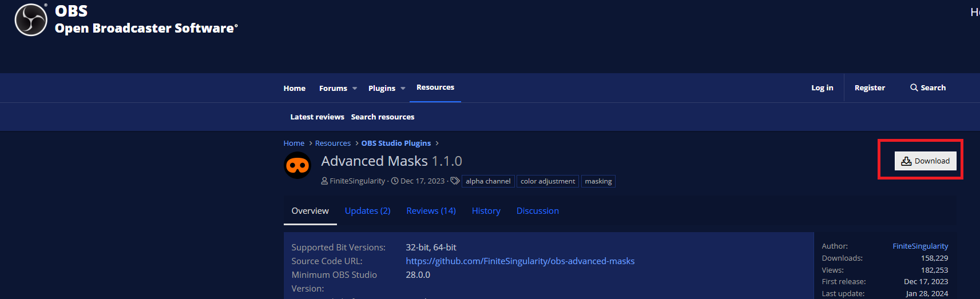Open FiniteSingularity author link under title
The image size is (980, 299).
click(x=358, y=181)
